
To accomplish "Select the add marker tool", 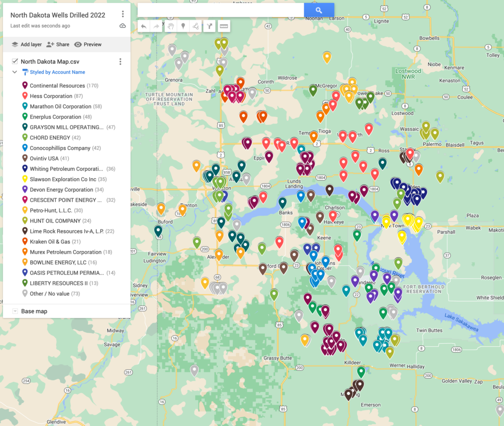I will (183, 27).
